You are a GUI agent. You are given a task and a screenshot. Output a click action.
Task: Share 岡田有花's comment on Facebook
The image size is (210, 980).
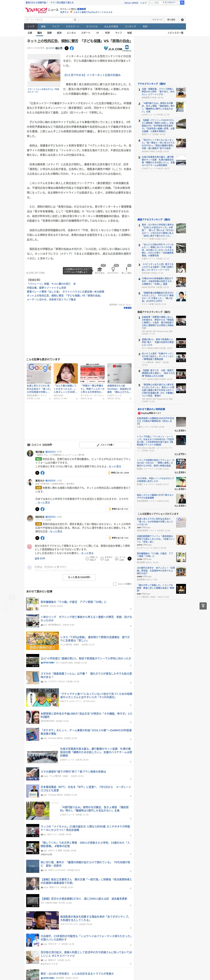coord(42,538)
